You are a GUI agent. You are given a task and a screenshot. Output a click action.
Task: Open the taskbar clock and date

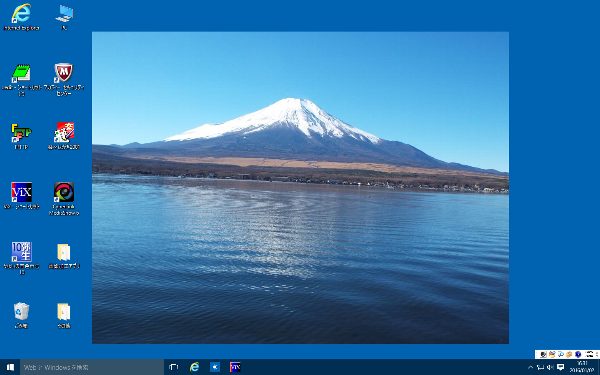pos(582,367)
